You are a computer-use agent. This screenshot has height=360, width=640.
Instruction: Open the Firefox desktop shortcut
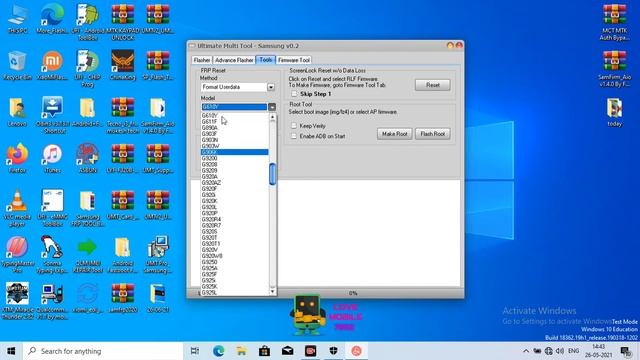point(17,158)
